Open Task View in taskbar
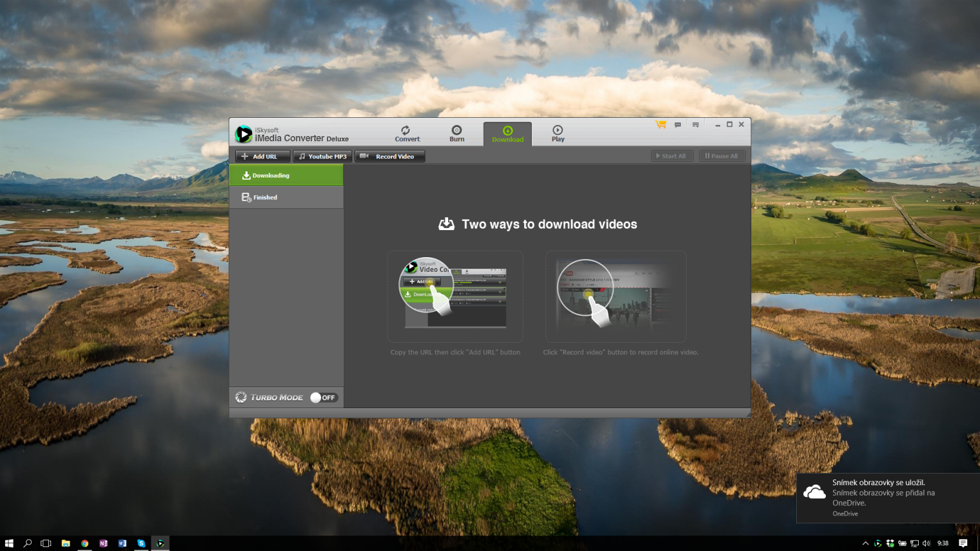Viewport: 980px width, 551px height. [46, 543]
